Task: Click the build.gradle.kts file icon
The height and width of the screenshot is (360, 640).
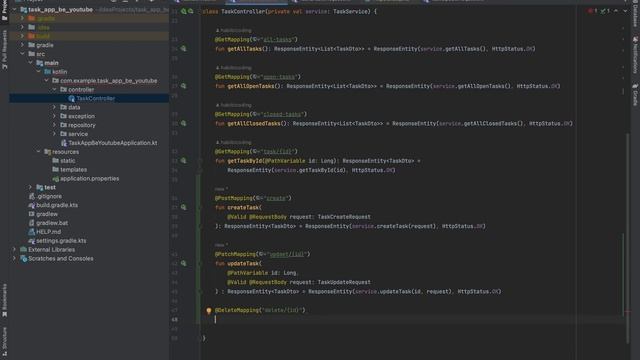Action: (x=31, y=205)
